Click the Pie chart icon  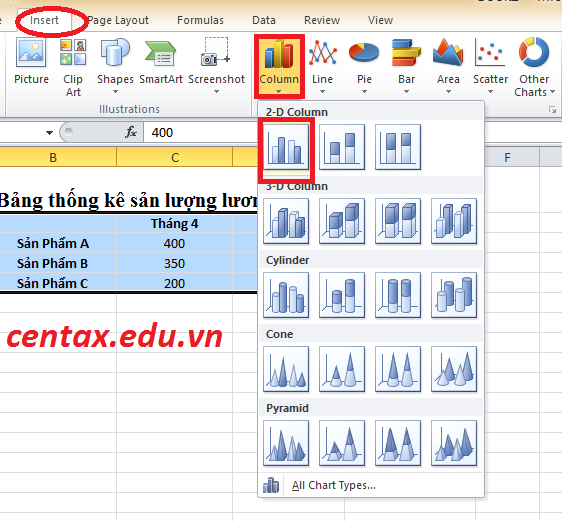click(x=364, y=54)
